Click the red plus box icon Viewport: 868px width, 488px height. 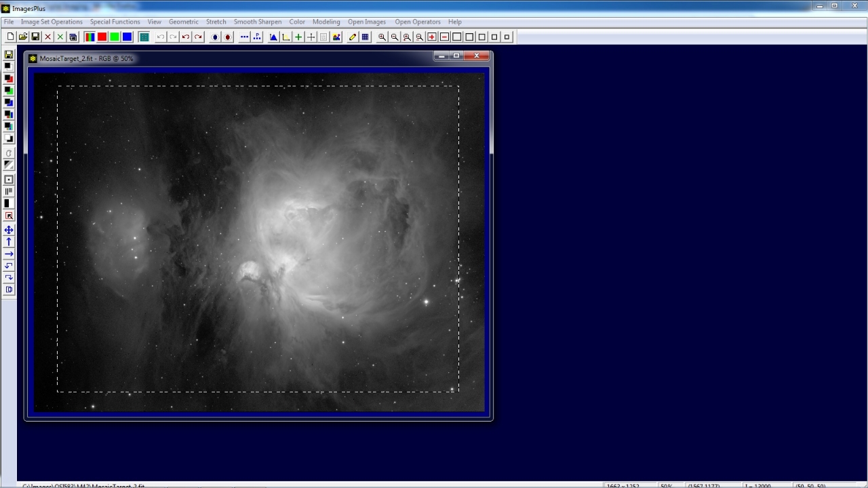(431, 37)
